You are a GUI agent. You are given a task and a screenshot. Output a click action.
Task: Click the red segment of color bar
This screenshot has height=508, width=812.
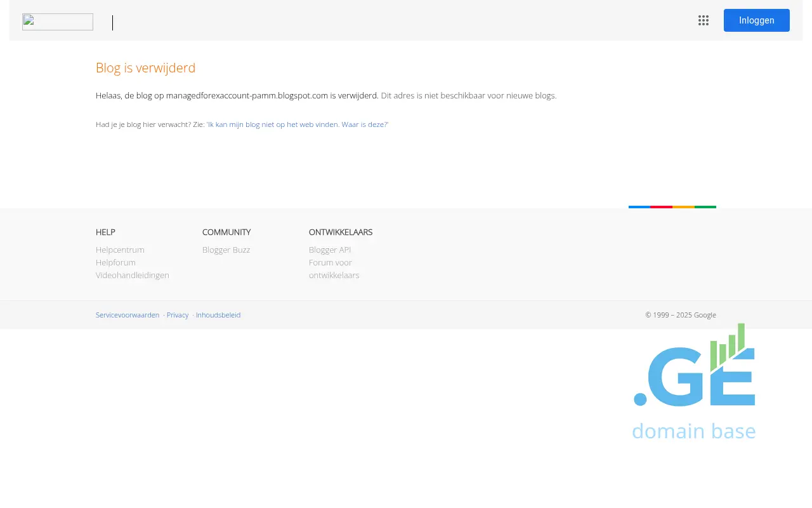click(x=661, y=207)
